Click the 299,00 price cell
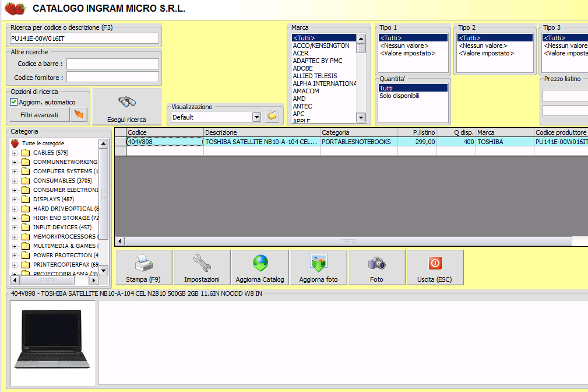The image size is (588, 392). (x=417, y=142)
